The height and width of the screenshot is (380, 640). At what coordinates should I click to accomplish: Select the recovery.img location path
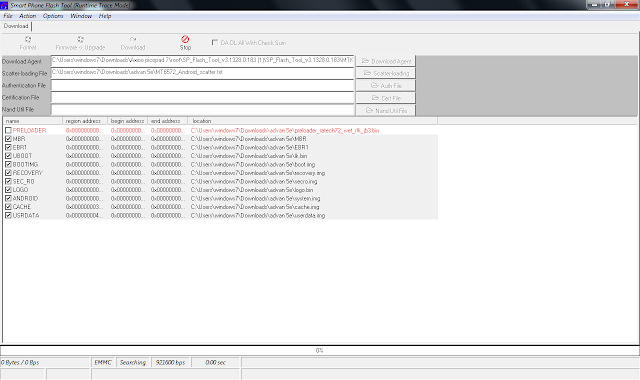click(x=258, y=173)
